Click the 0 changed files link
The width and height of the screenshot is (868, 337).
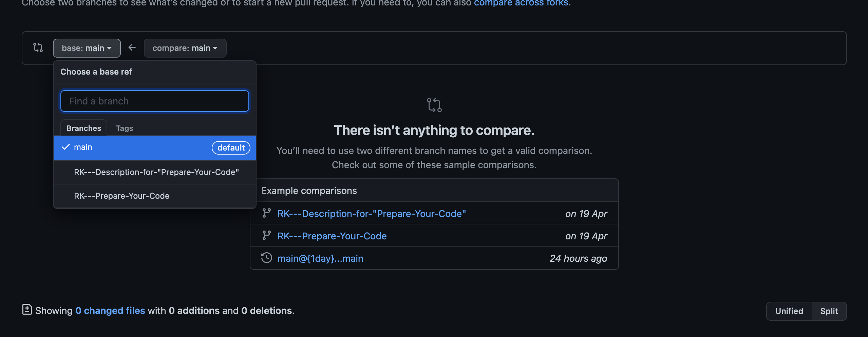click(x=110, y=310)
